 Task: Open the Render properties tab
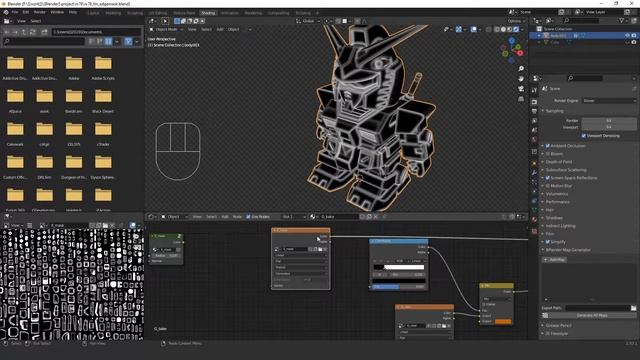coord(534,102)
